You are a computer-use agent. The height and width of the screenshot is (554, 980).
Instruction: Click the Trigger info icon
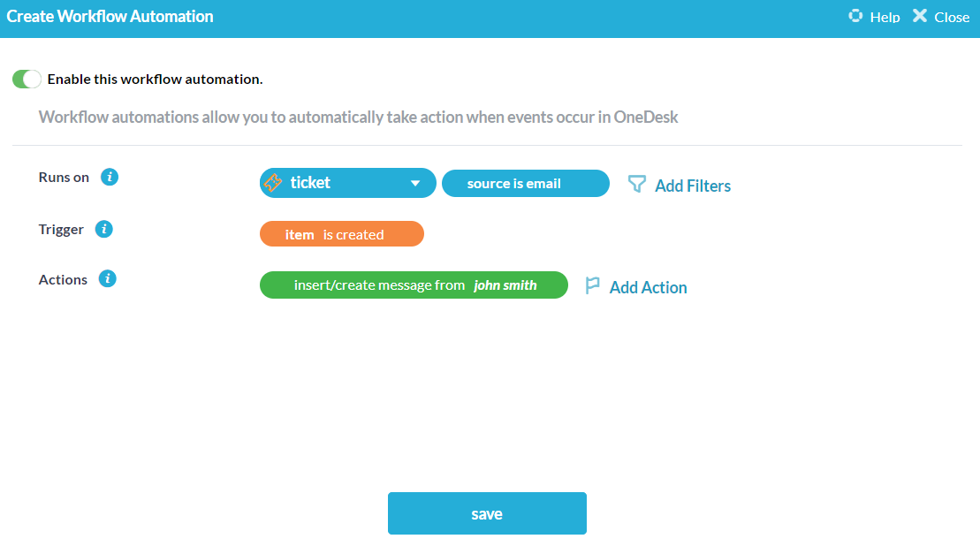103,229
